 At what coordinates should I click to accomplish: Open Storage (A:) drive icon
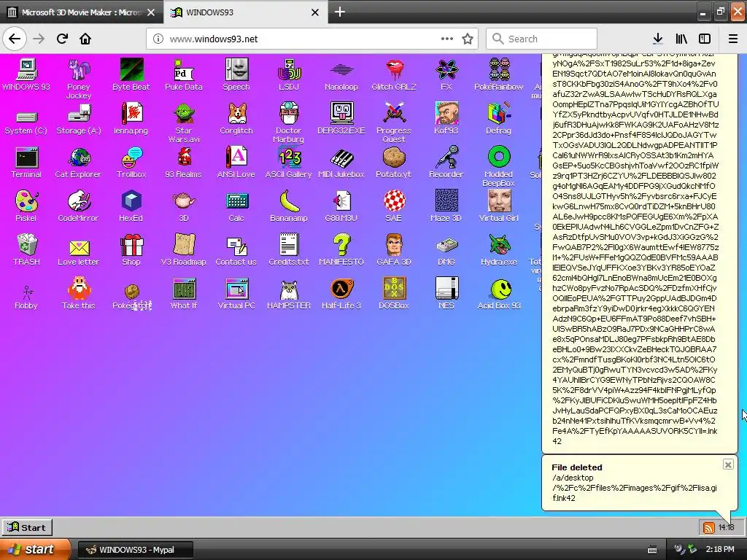pos(79,114)
